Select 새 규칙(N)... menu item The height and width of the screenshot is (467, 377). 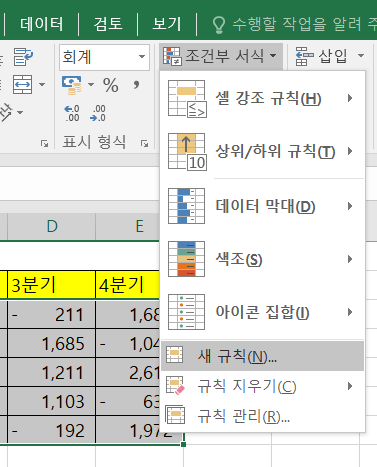(263, 356)
